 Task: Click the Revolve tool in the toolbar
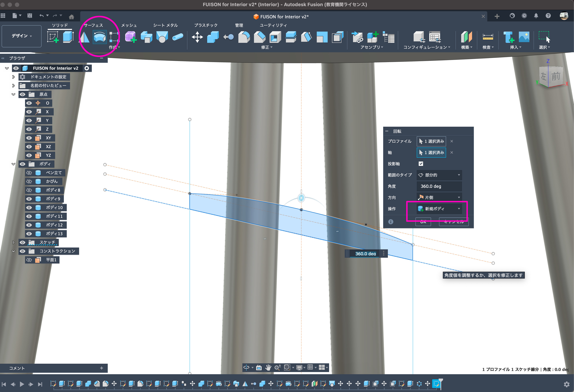click(100, 37)
